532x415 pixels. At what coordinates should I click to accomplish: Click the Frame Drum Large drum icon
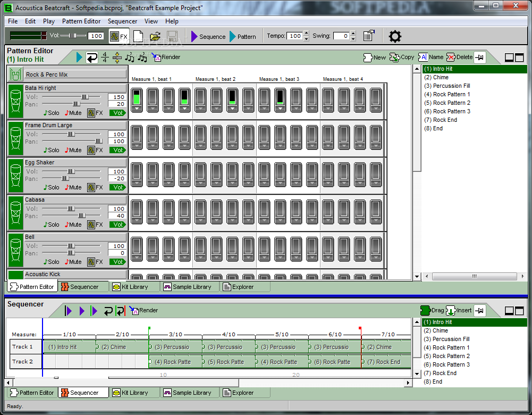[15, 138]
